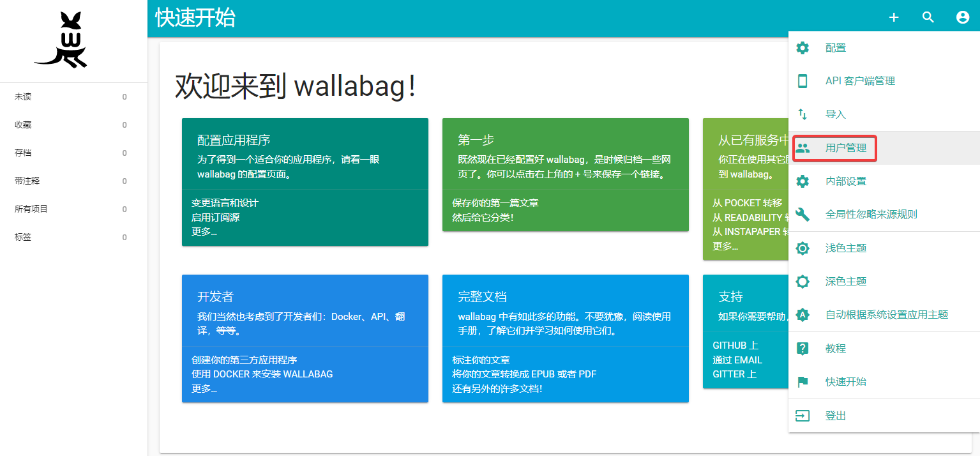Select 教程 in the dropdown menu

pos(835,348)
